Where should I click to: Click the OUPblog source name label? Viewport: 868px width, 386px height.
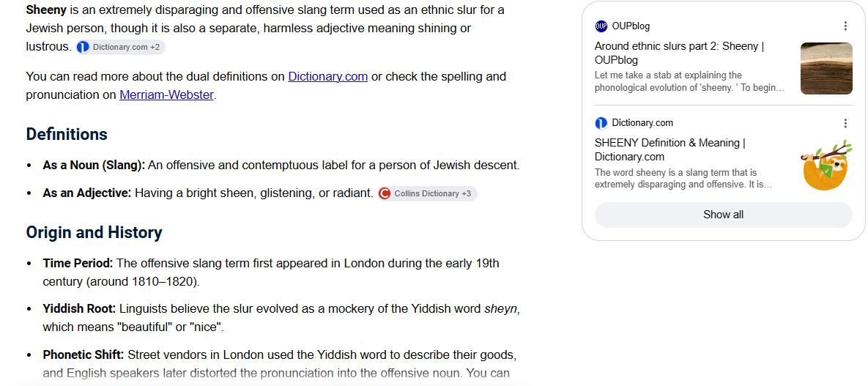(x=631, y=26)
